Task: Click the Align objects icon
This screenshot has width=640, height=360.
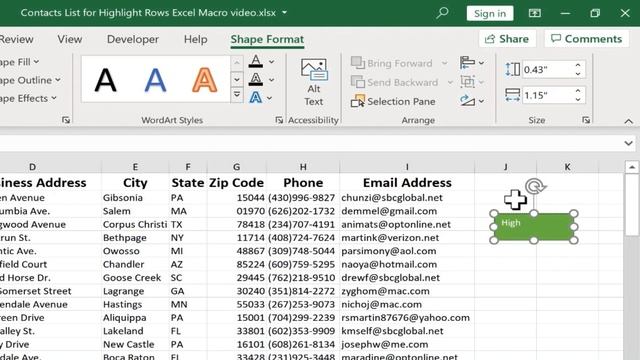Action: coord(467,62)
